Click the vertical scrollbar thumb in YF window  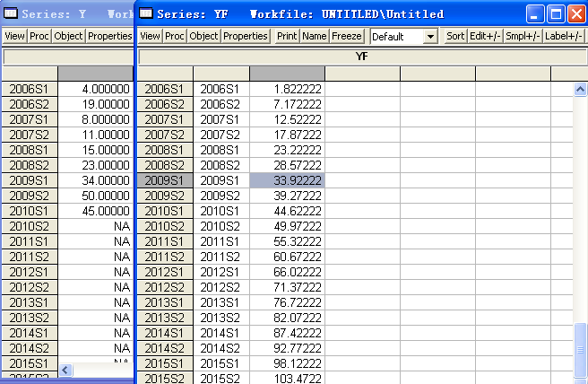point(580,350)
